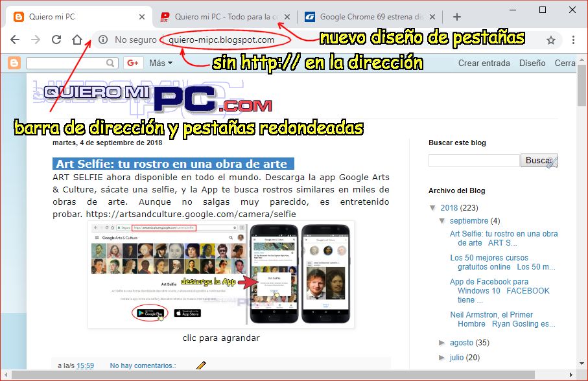Open a new tab with the plus button

point(457,17)
